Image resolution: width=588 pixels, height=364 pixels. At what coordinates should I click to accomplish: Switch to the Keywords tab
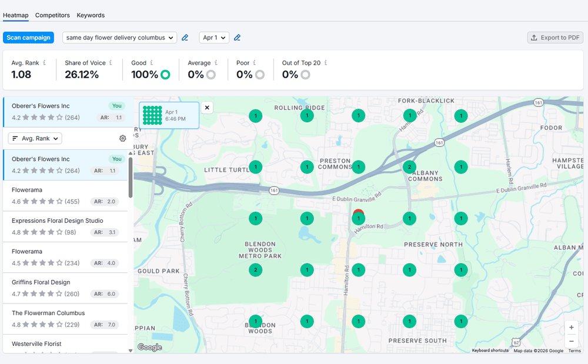[90, 15]
